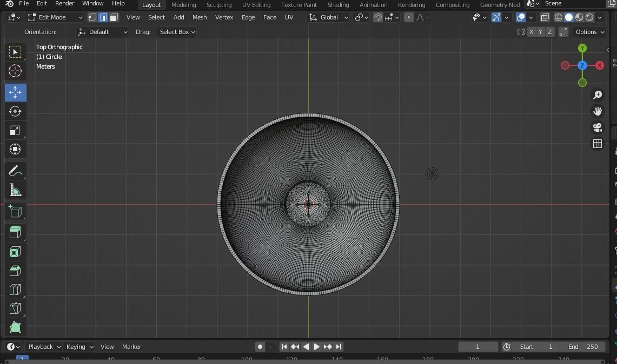Viewport: 617px width, 364px height.
Task: Click the zoom magnifier viewport icon
Action: (598, 95)
